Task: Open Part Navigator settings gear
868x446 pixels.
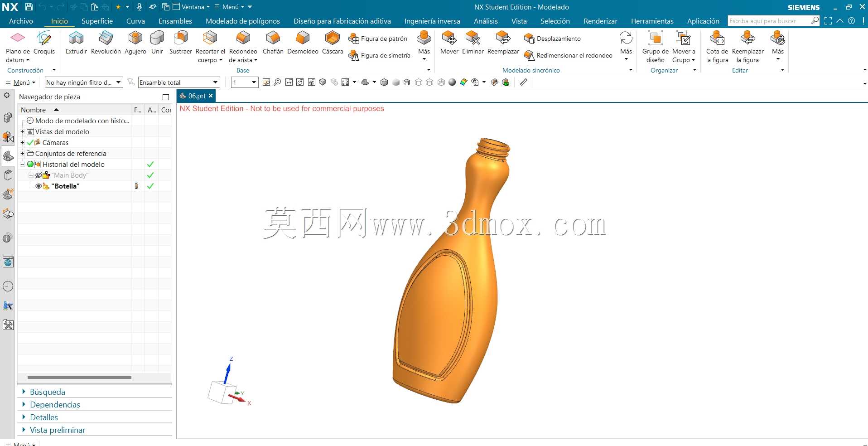Action: coord(7,95)
